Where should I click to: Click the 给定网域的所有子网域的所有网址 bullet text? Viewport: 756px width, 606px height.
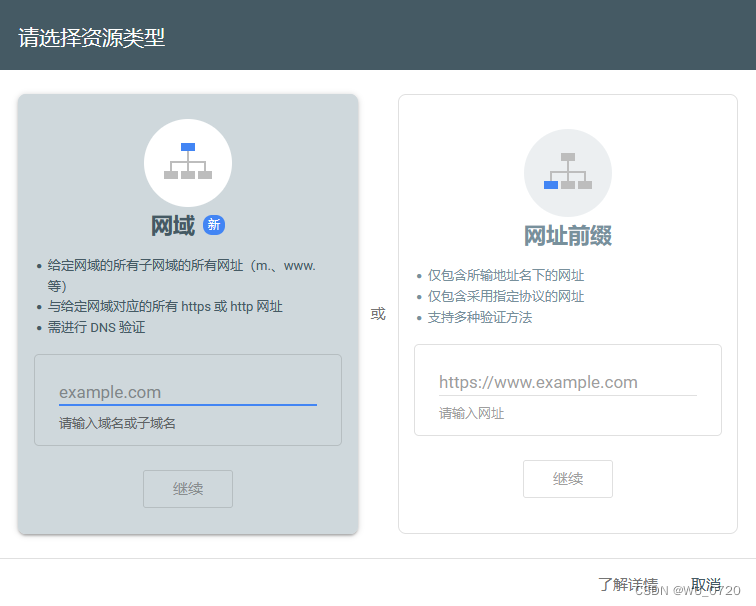coord(181,276)
